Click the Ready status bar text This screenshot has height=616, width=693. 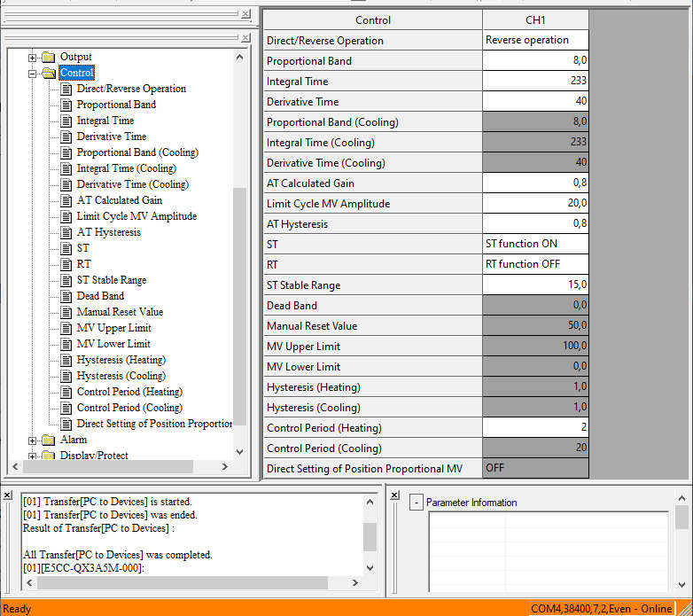pos(17,609)
